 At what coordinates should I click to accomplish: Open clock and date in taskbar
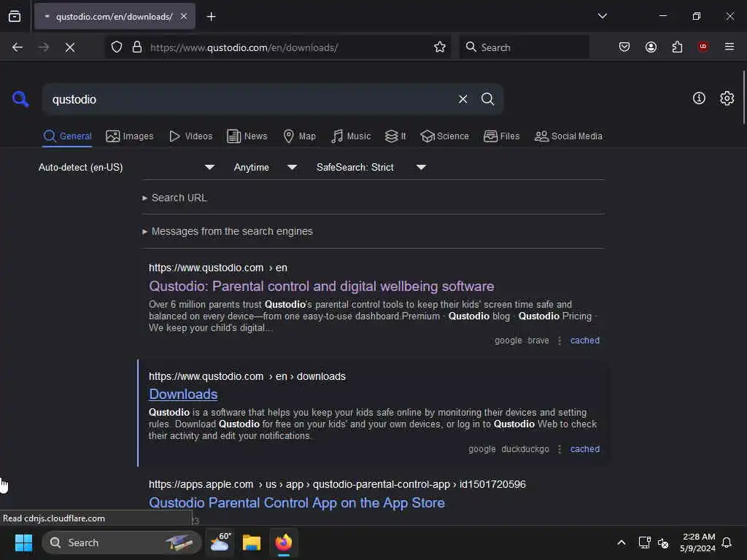point(698,542)
